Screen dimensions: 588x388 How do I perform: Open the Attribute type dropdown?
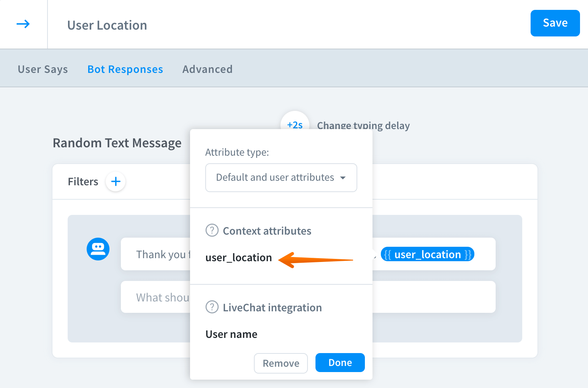281,178
